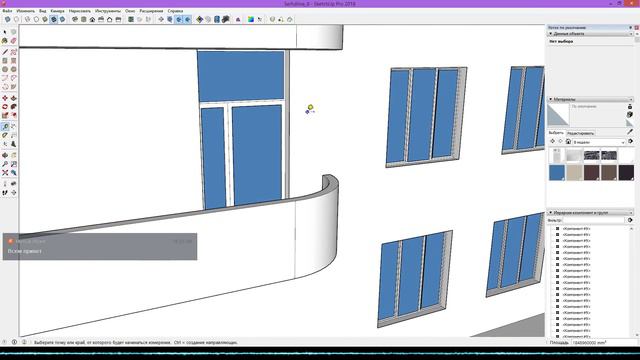Click the Top view button
The image size is (640, 360).
[84, 19]
